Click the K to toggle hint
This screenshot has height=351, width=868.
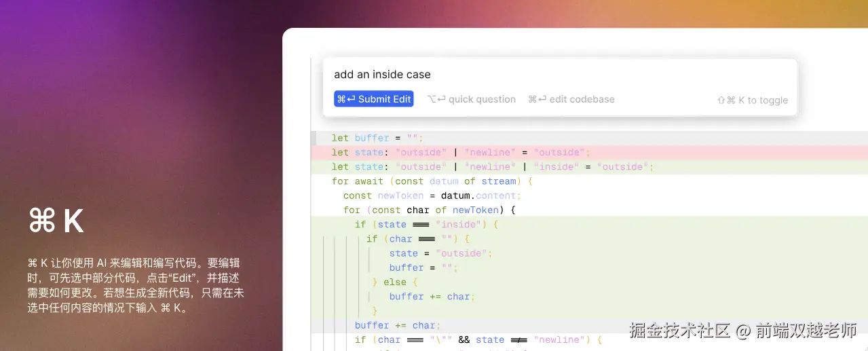pyautogui.click(x=753, y=100)
